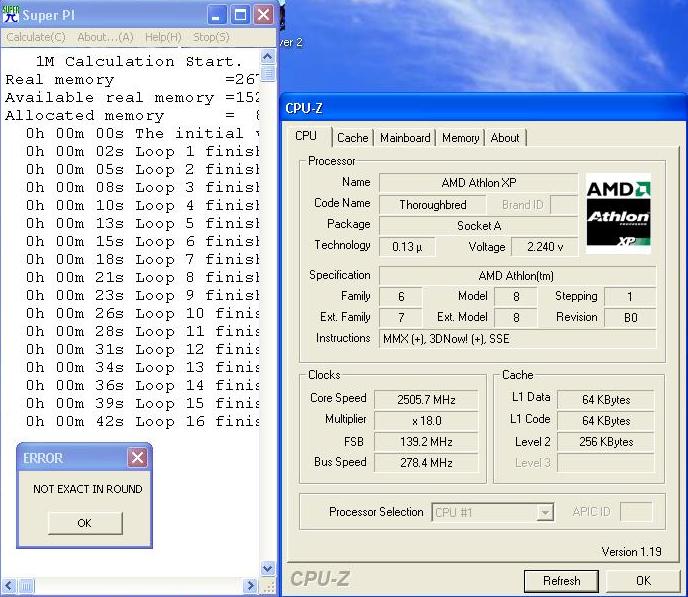Screen dimensions: 688x597
Task: Click the Refresh button in CPU-Z
Action: (x=561, y=581)
